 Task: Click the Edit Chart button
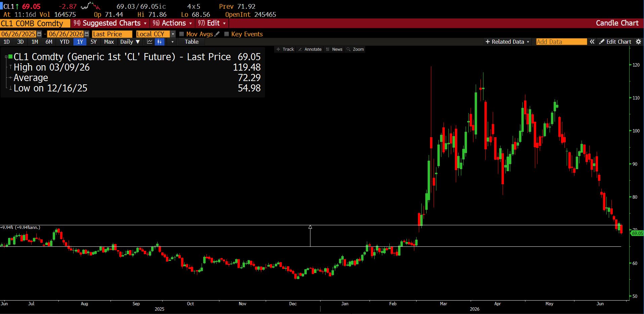click(615, 42)
